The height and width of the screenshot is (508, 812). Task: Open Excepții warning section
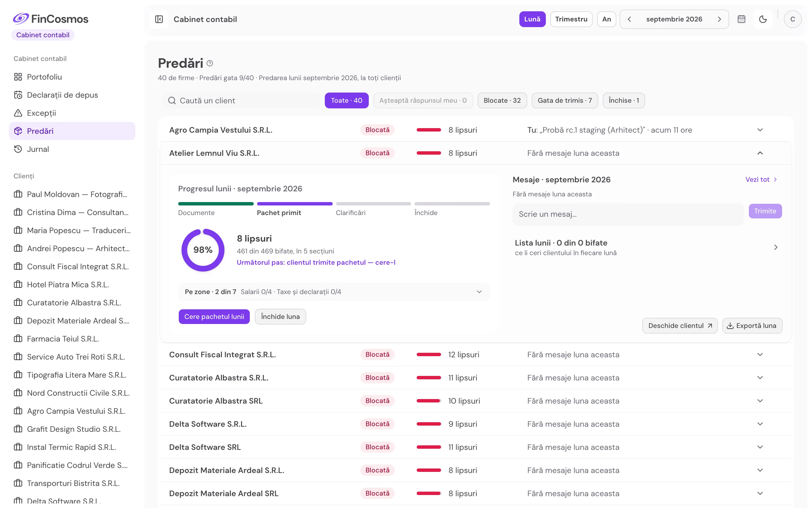click(72, 113)
